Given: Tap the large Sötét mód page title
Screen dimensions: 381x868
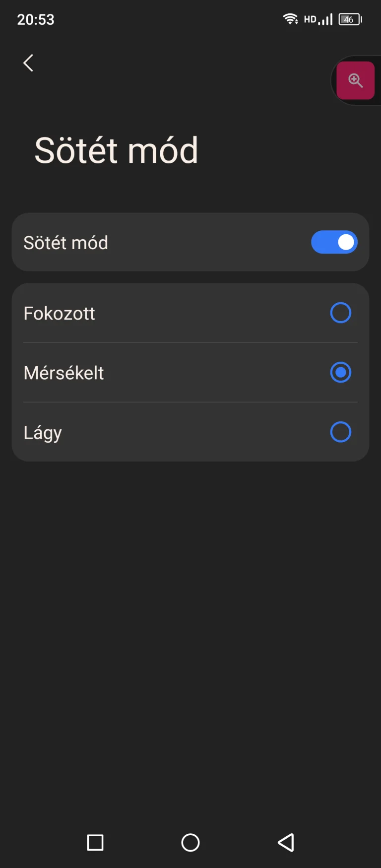Looking at the screenshot, I should [116, 150].
